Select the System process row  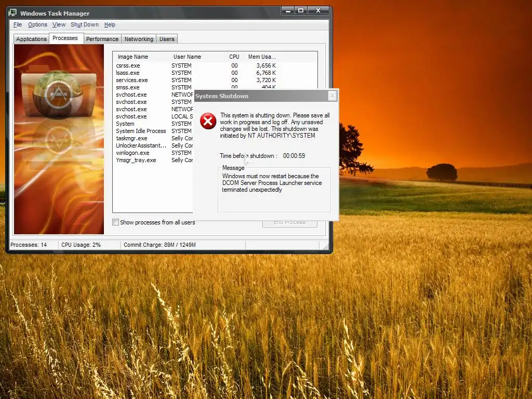click(125, 124)
